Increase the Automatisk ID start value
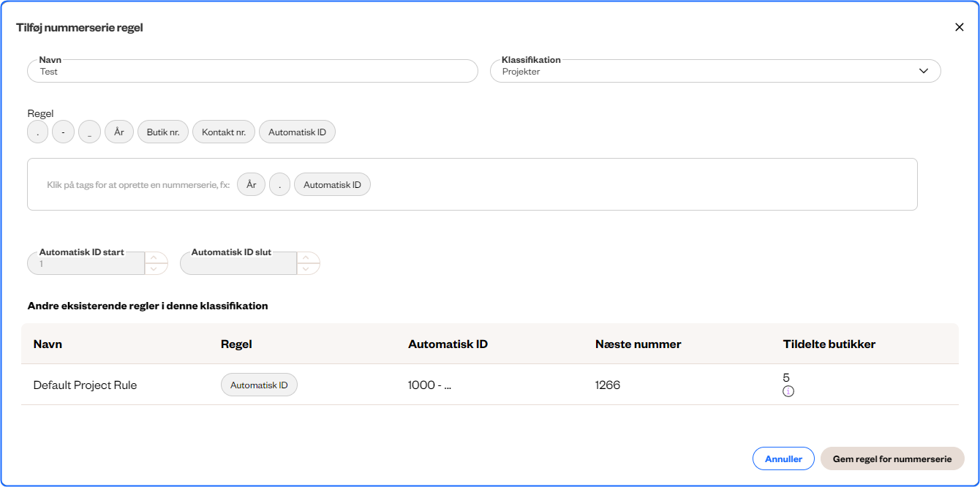The width and height of the screenshot is (980, 487). point(154,257)
